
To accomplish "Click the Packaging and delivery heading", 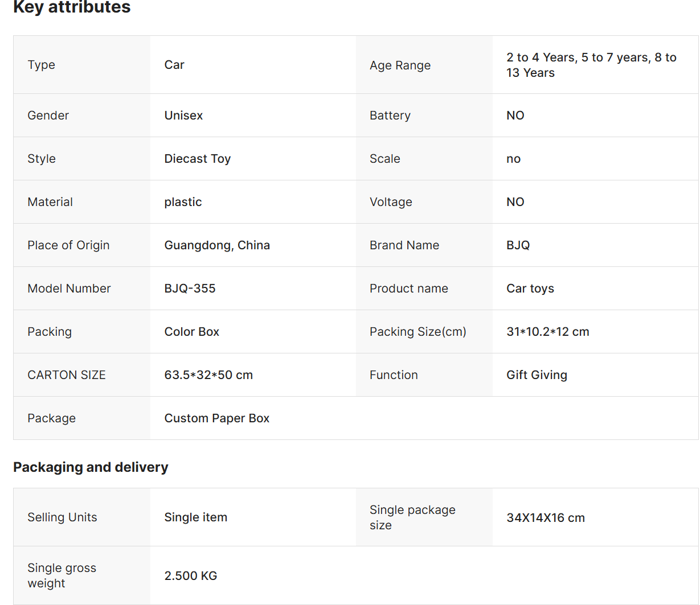I will tap(91, 467).
